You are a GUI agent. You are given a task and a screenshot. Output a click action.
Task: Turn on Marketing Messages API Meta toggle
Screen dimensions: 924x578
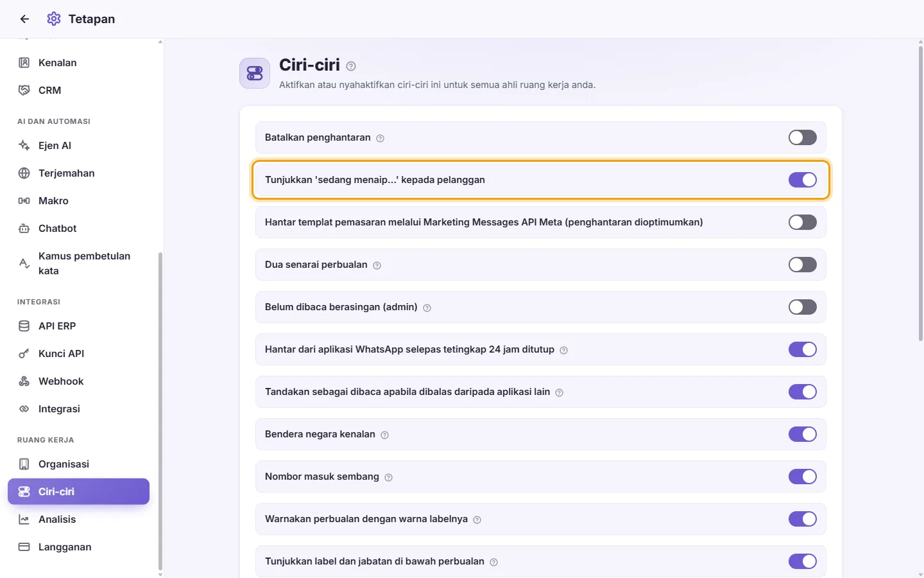pos(802,222)
